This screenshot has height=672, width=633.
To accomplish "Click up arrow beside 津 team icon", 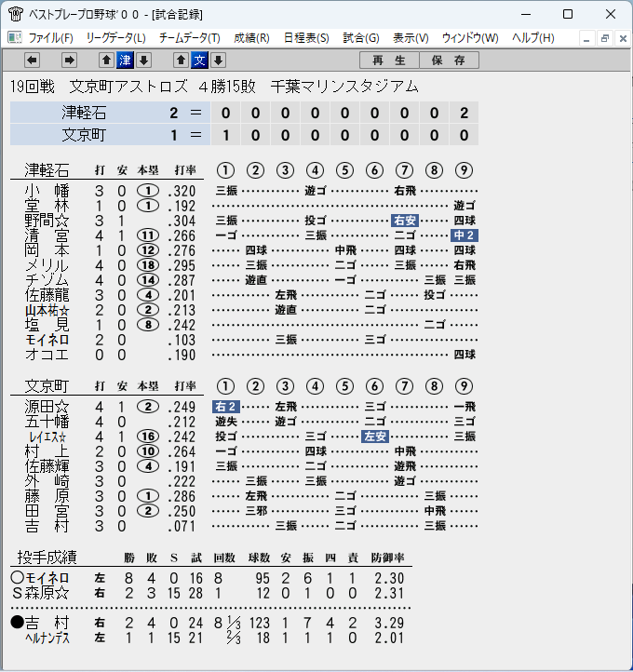I will click(106, 60).
